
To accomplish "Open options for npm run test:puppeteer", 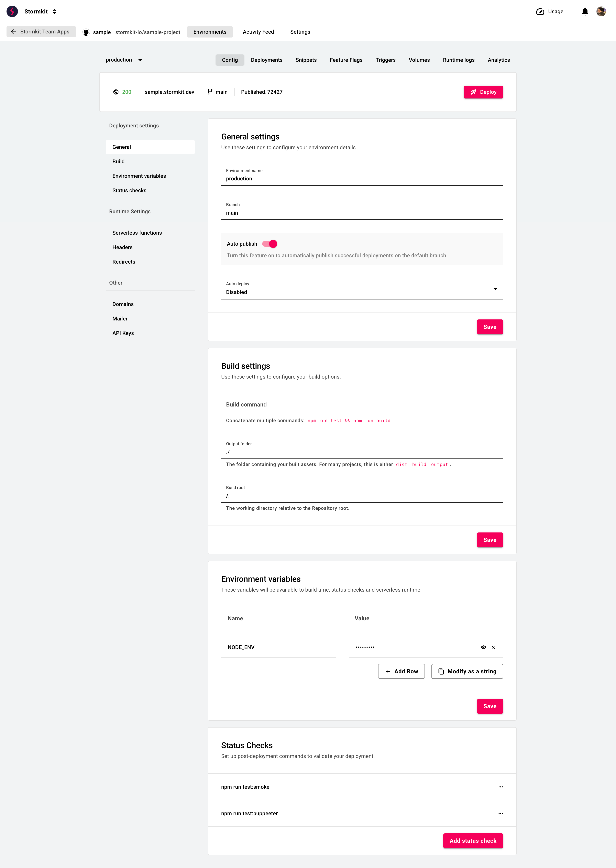I will click(x=501, y=813).
